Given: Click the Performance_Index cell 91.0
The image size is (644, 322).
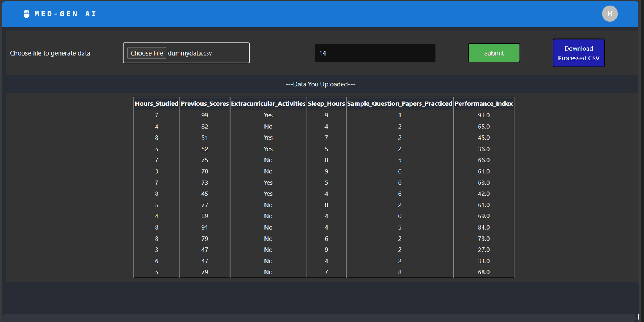Looking at the screenshot, I should (x=483, y=115).
